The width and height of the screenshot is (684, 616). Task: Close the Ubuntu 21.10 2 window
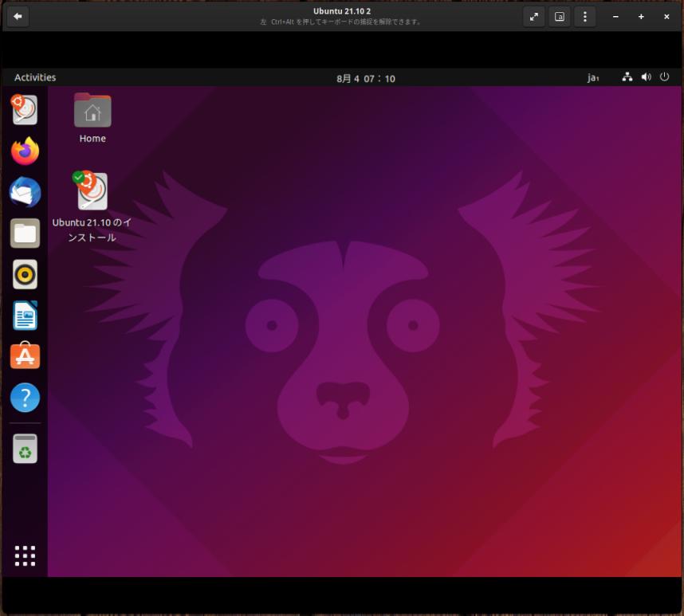(x=666, y=17)
